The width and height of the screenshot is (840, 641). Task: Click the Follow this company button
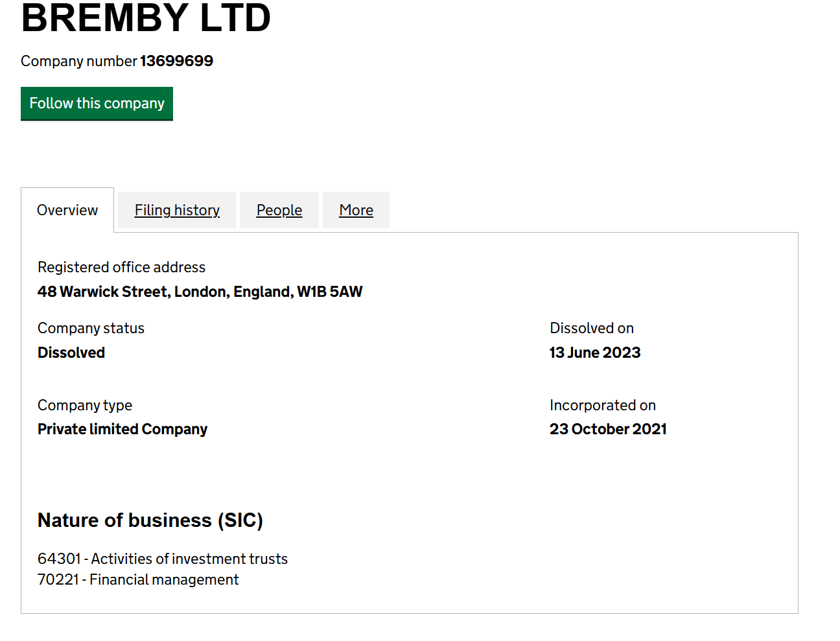[x=97, y=104]
